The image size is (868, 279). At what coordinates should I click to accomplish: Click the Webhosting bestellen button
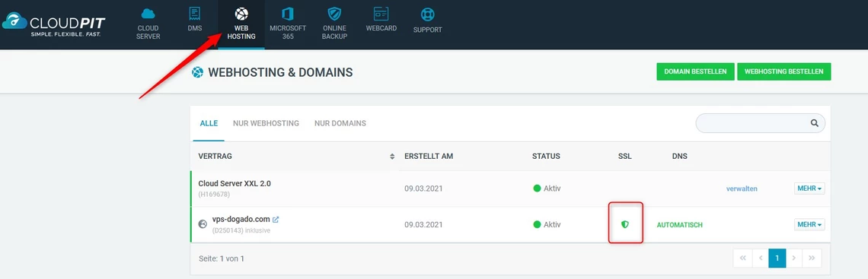783,71
